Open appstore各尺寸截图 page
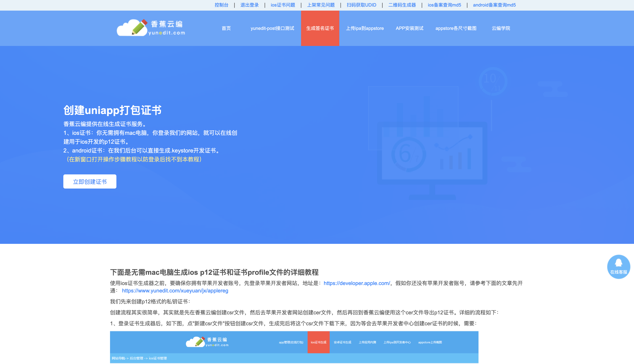 [x=456, y=28]
